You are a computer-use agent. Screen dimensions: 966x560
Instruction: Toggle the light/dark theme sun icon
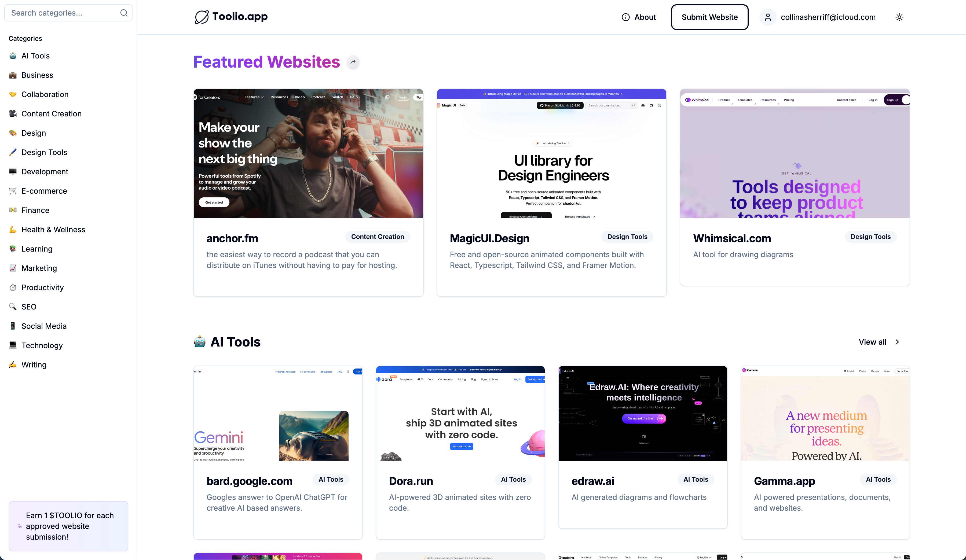tap(899, 17)
